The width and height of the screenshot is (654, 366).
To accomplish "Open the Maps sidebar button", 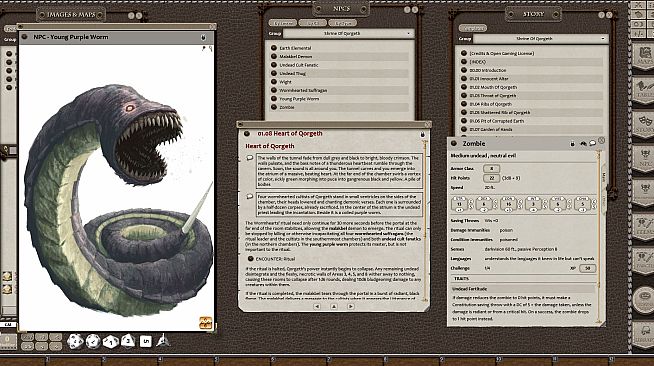I will coord(644,56).
